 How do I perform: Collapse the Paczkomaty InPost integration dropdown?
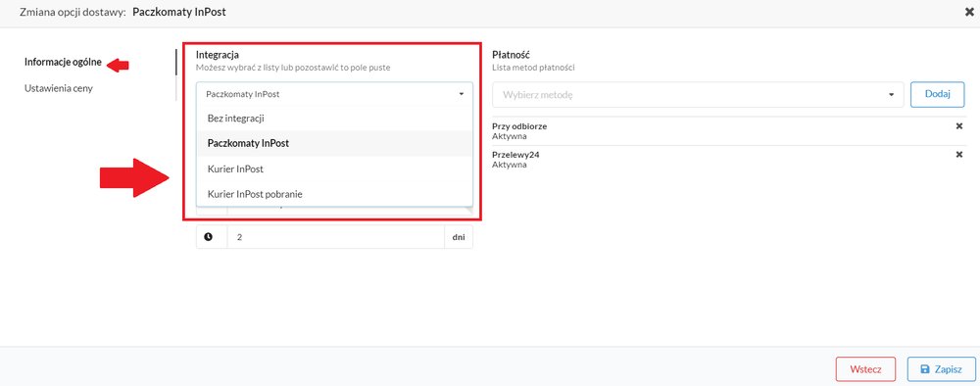(x=334, y=94)
